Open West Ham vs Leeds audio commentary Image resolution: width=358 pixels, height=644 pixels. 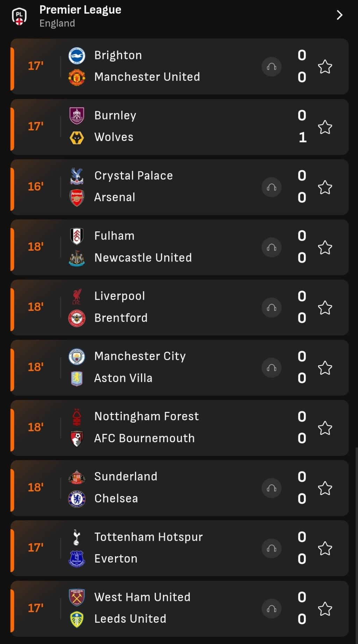272,609
